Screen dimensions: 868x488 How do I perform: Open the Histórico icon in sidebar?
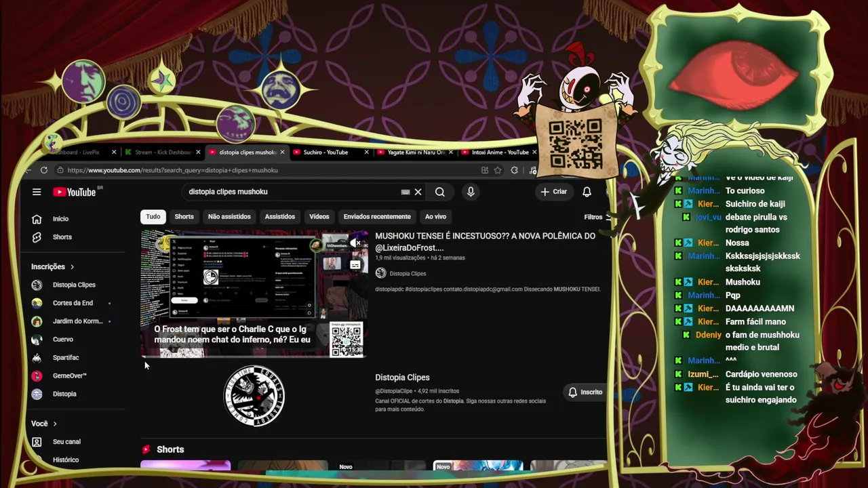[37, 460]
